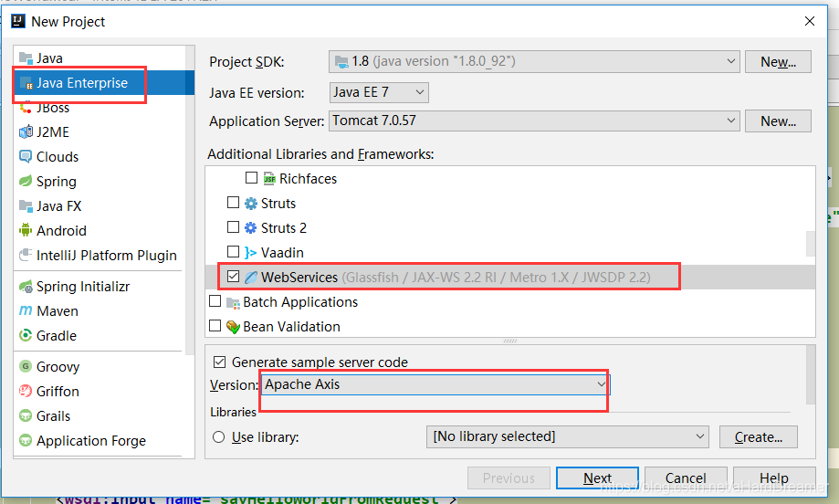Screen dimensions: 839x504
Task: Close the New Project dialog
Action: [810, 21]
